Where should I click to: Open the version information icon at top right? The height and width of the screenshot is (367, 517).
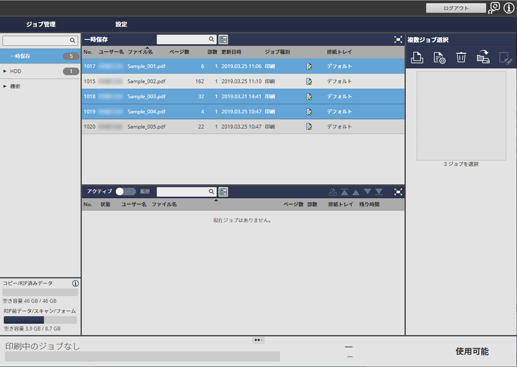coord(509,8)
